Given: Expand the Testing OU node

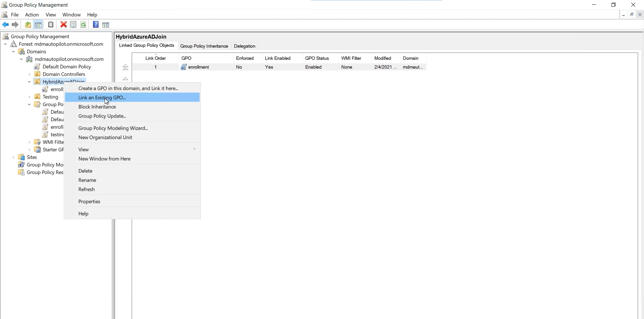Looking at the screenshot, I should [x=29, y=97].
